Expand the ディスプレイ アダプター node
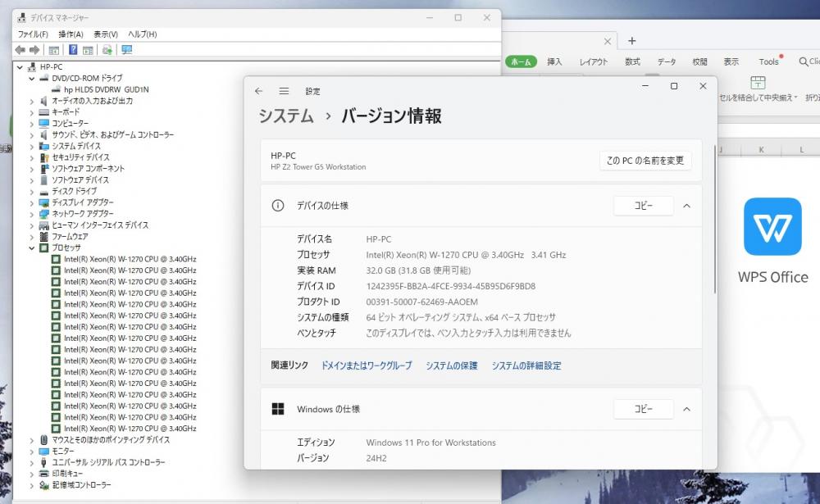Image resolution: width=820 pixels, height=504 pixels. [31, 203]
